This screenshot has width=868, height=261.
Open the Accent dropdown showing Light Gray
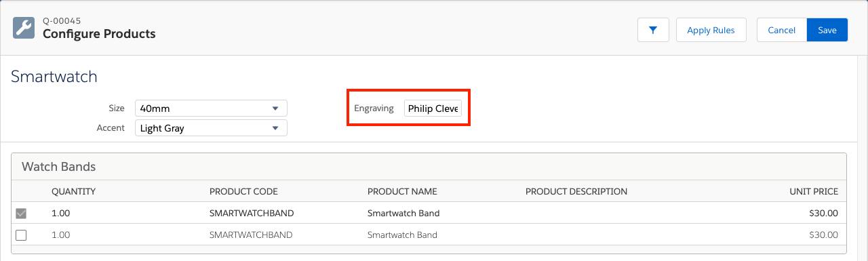[x=211, y=127]
